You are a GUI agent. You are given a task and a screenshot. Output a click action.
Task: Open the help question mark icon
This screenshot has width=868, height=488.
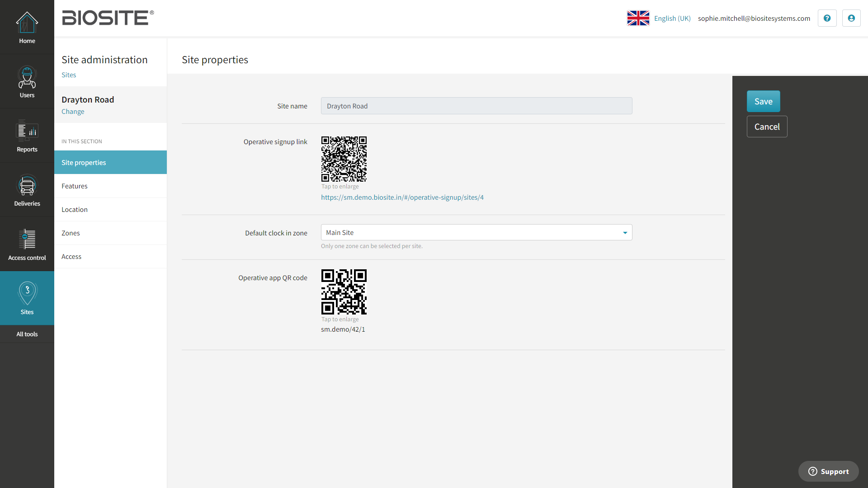pyautogui.click(x=827, y=18)
